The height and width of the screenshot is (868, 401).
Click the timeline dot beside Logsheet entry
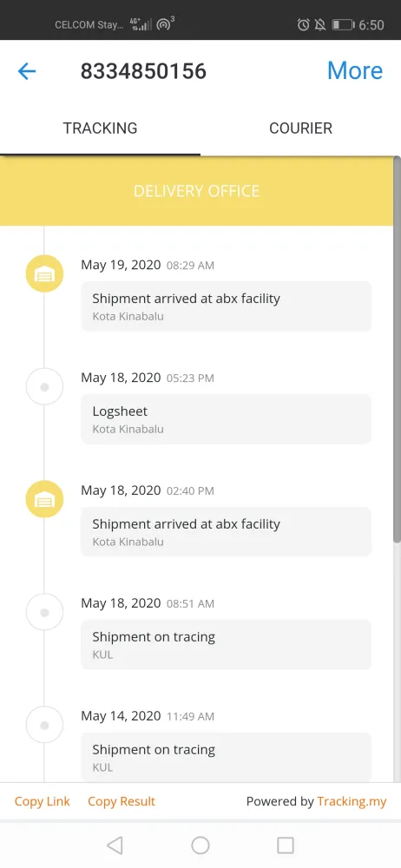(45, 386)
